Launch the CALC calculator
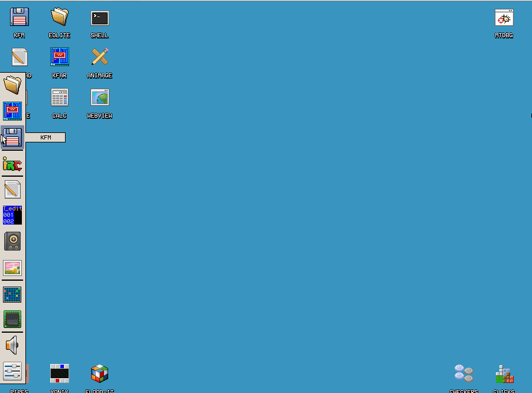Viewport: 532px width, 393px height. click(60, 98)
